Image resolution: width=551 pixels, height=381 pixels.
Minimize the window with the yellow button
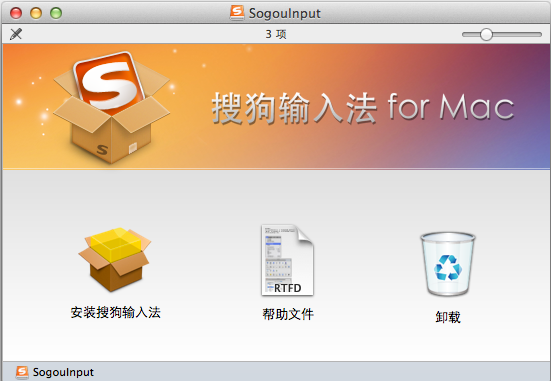36,13
